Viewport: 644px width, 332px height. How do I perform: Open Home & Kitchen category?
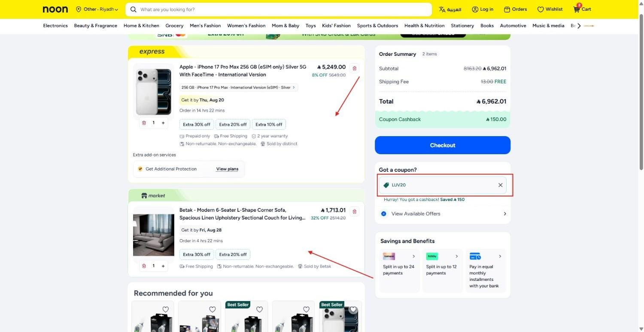coord(141,26)
